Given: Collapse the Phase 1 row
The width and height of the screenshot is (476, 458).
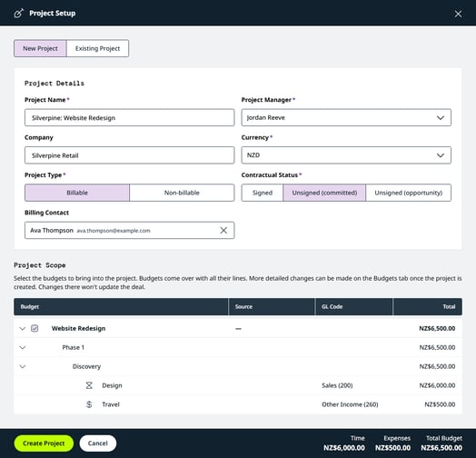Looking at the screenshot, I should click(23, 347).
